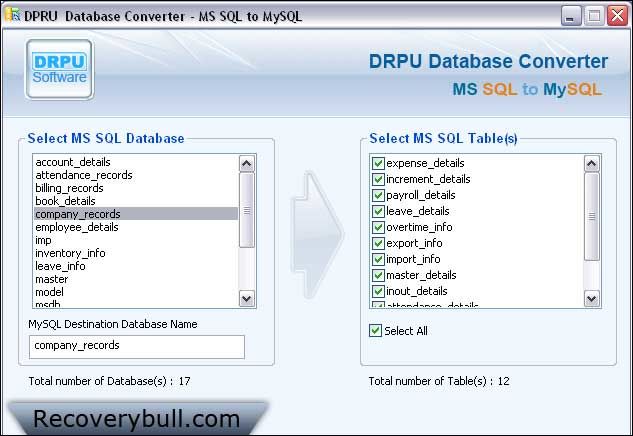The width and height of the screenshot is (633, 436).
Task: Select the book_details database
Action: point(136,201)
